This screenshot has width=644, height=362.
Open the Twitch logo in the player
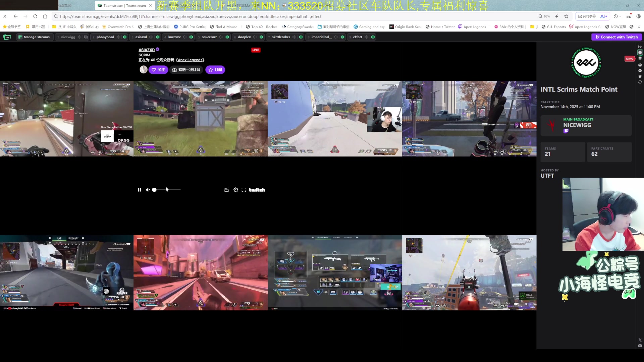(x=257, y=190)
